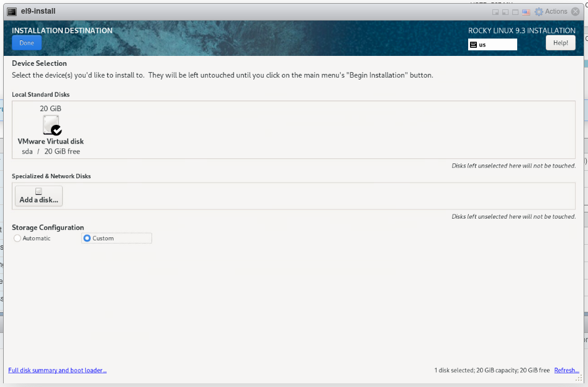Click the console monitor icon next to el9-install
Viewport: 588px width, 387px height.
pyautogui.click(x=12, y=12)
